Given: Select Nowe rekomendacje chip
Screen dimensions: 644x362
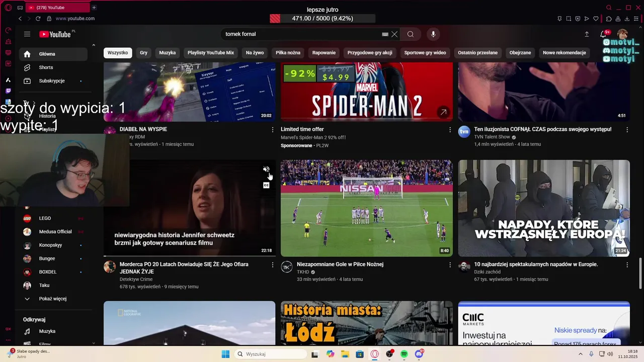Looking at the screenshot, I should pos(565,53).
